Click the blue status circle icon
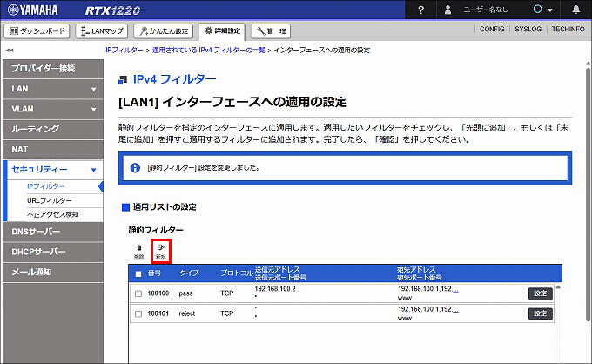 (x=538, y=10)
